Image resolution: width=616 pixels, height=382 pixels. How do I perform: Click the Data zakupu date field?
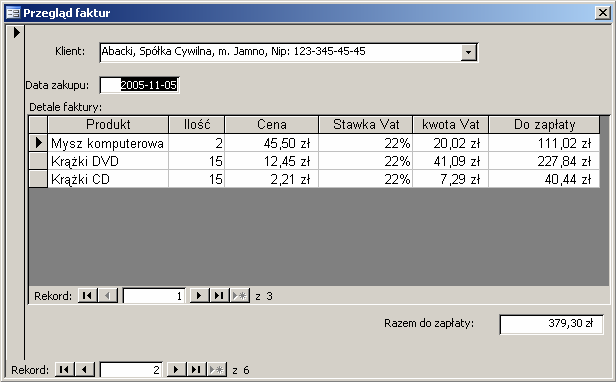[x=139, y=85]
